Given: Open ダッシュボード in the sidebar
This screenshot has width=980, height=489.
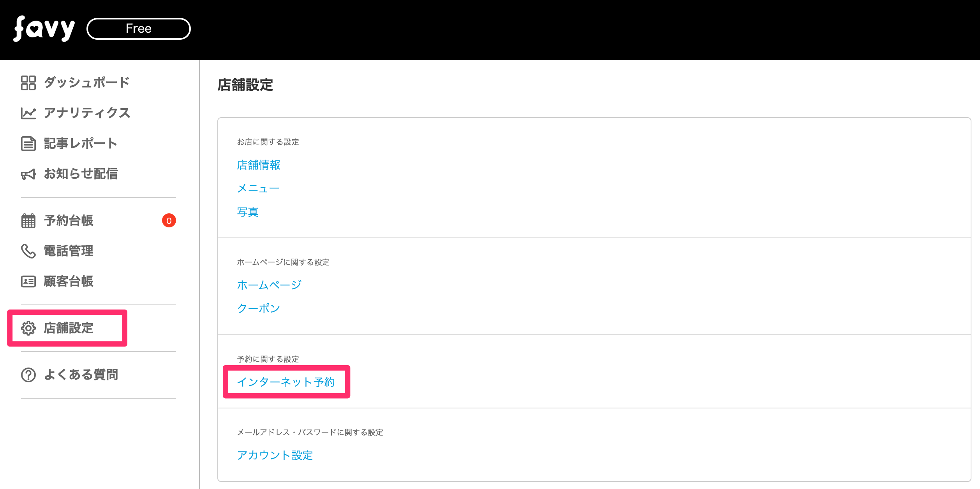Looking at the screenshot, I should click(x=86, y=83).
